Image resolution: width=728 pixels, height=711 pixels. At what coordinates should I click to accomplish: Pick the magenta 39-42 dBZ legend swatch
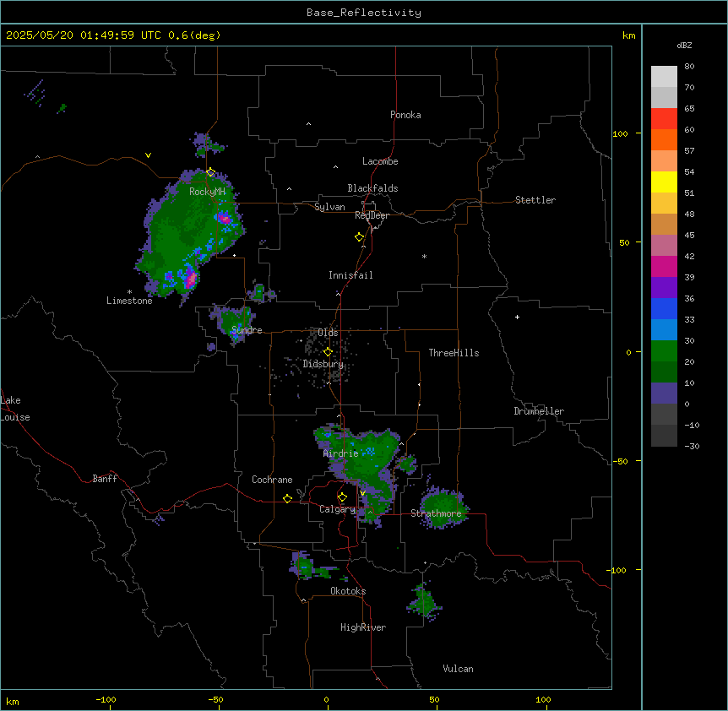[664, 266]
